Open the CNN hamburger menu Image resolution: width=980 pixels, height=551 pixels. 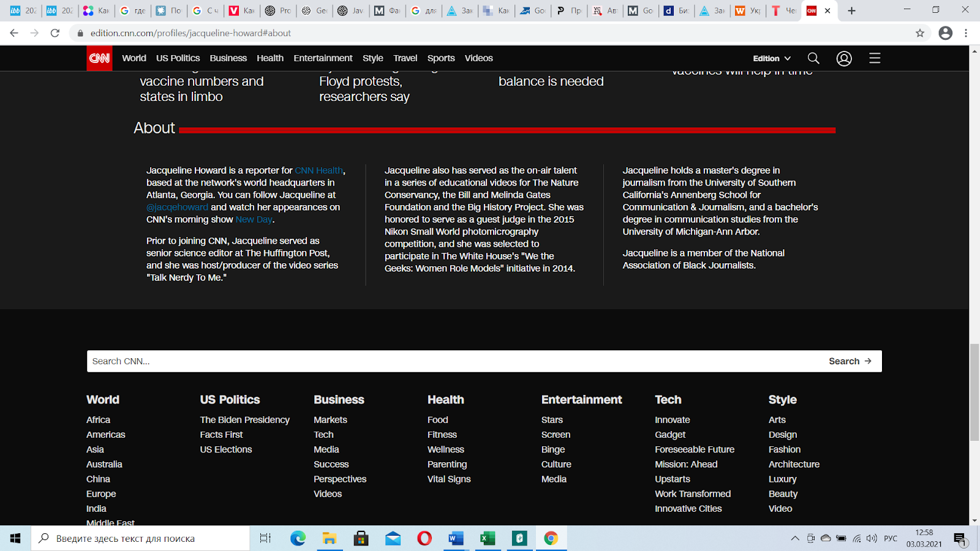875,58
